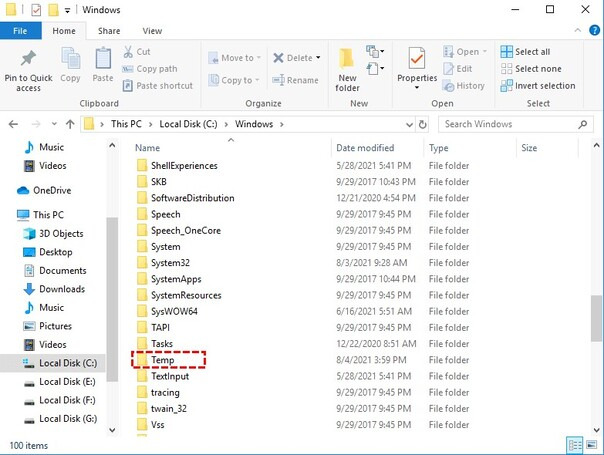
Task: Customize Quick Access Toolbar dropdown
Action: tap(67, 11)
